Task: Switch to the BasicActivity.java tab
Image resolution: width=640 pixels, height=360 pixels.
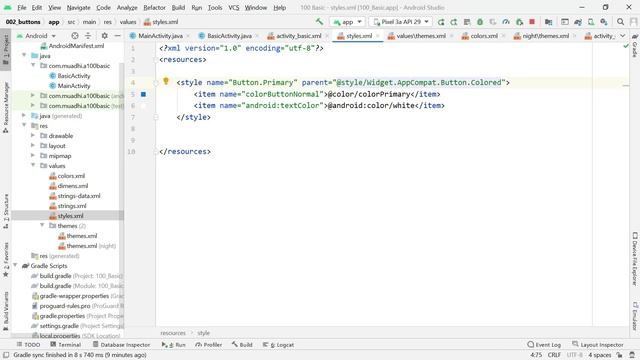Action: pos(229,36)
